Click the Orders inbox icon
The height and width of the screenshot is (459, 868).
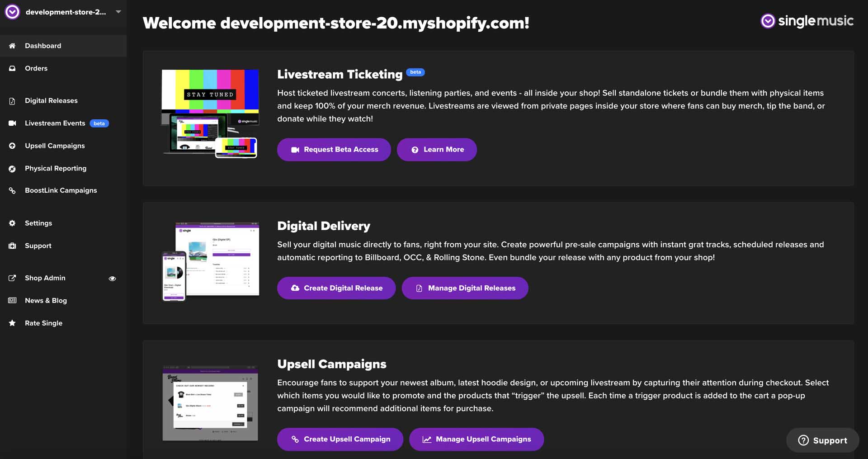(12, 68)
